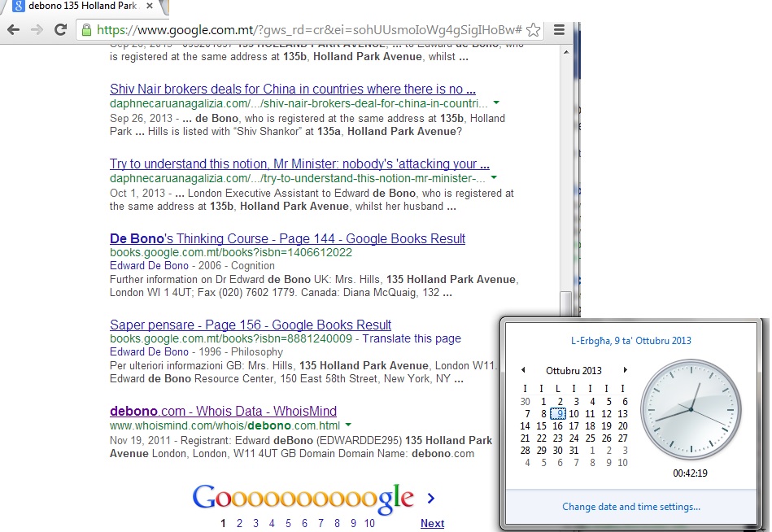Click the URL address bar
772x532 pixels.
click(309, 30)
